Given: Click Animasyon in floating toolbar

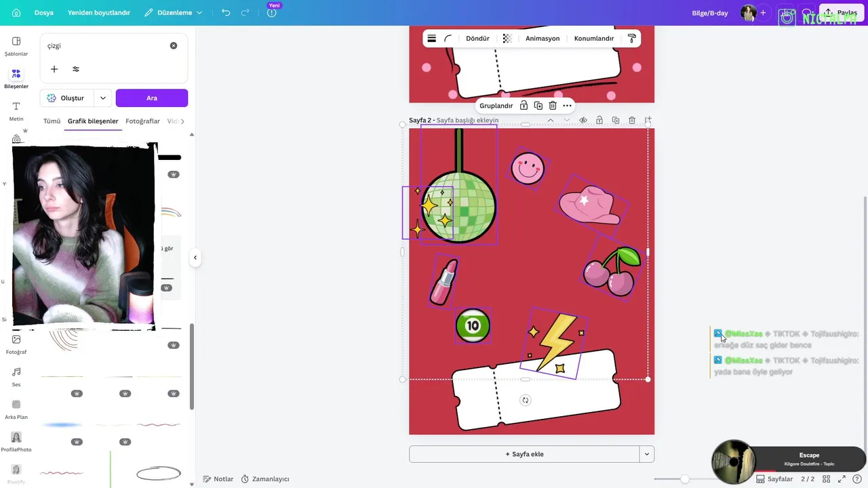Looking at the screenshot, I should click(542, 39).
